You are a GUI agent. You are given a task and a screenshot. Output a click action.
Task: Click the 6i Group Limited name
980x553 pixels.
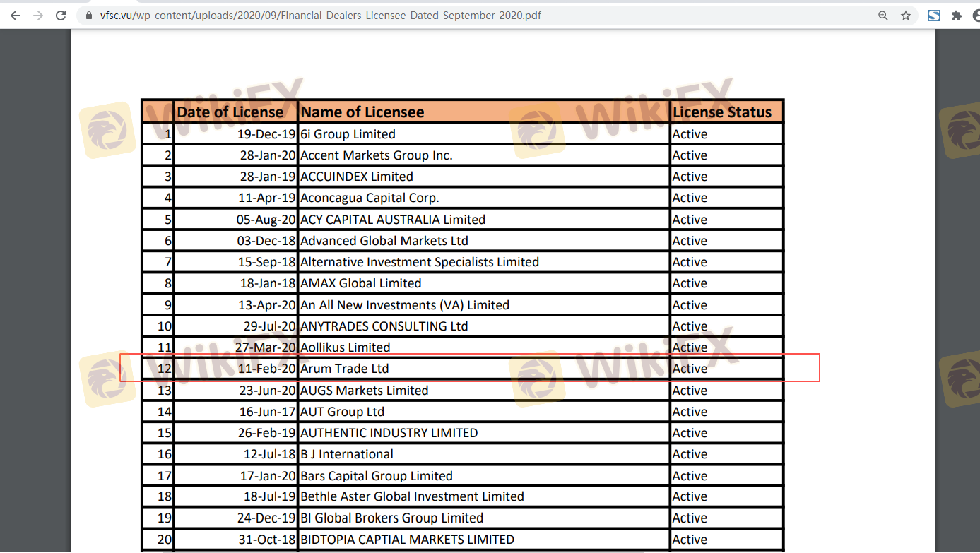348,134
